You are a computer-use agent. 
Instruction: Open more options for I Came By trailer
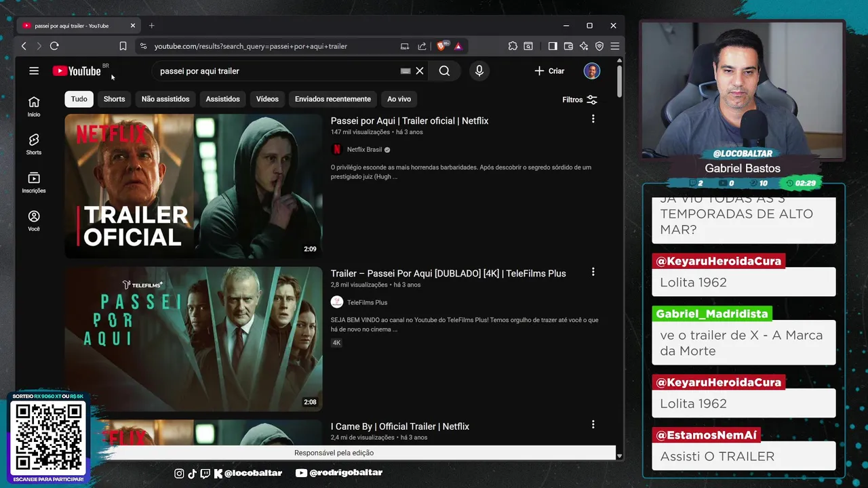tap(593, 424)
